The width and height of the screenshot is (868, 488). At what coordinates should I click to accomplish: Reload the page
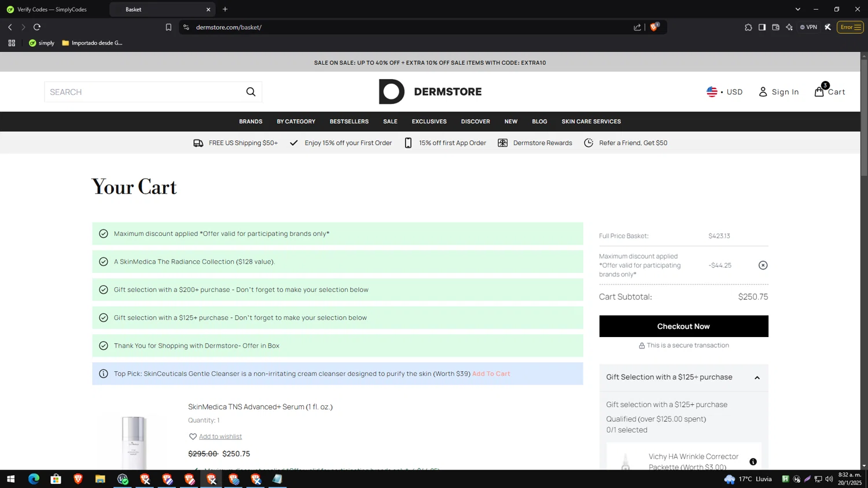click(x=37, y=27)
